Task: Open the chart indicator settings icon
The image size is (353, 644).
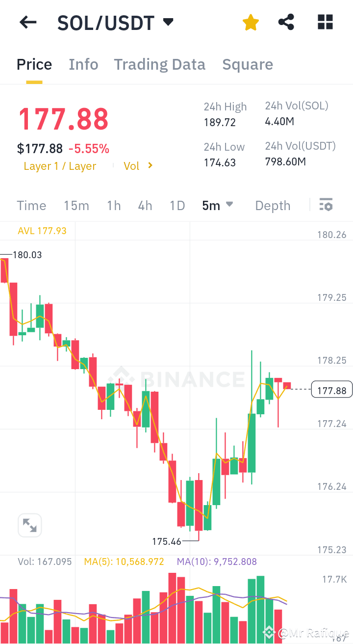Action: [326, 205]
